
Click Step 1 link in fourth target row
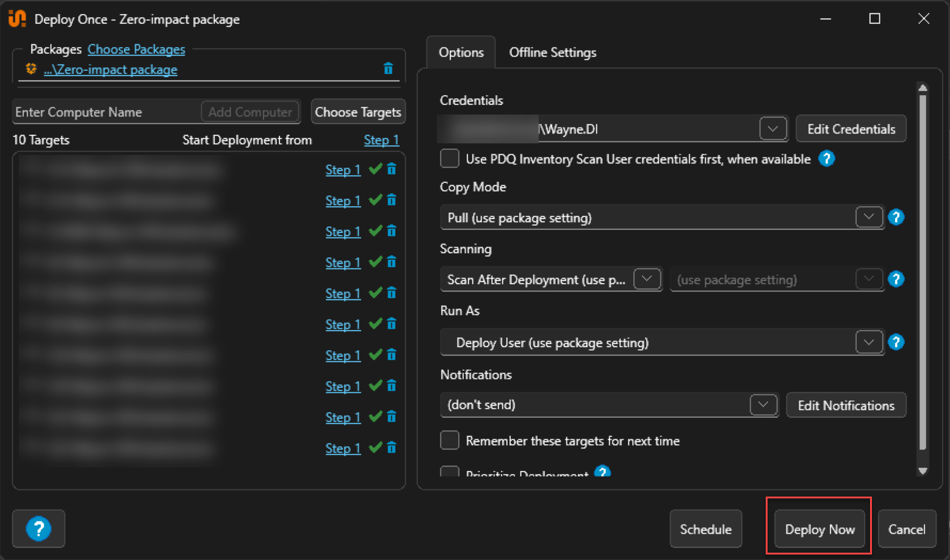coord(343,262)
